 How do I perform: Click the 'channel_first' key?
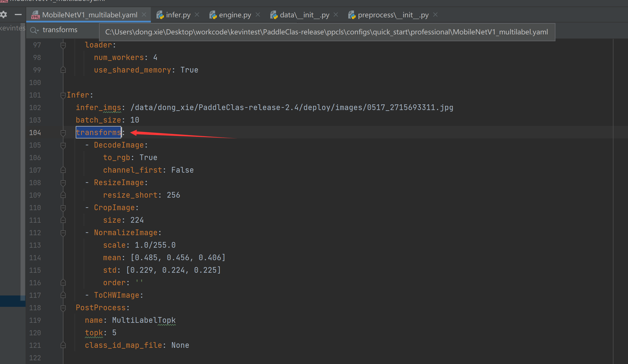[x=133, y=170]
